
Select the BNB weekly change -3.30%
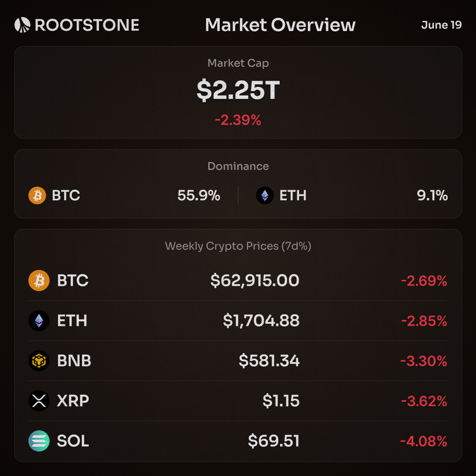(x=424, y=361)
